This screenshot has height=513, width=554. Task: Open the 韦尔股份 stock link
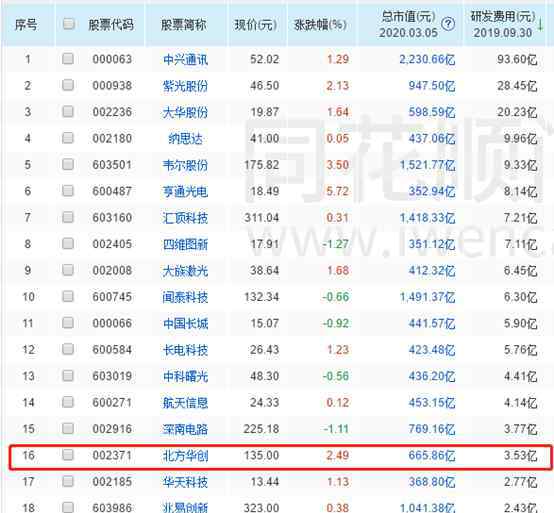point(185,165)
